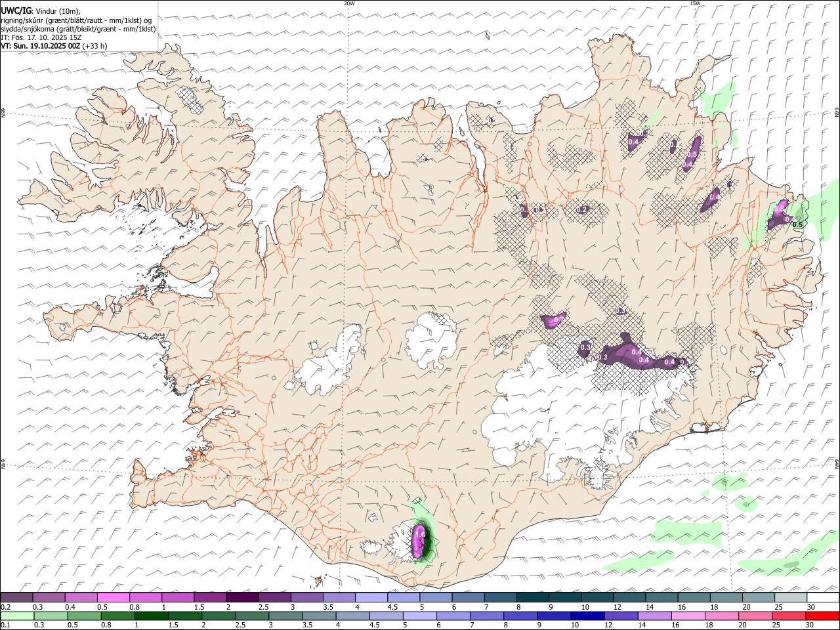The width and height of the screenshot is (840, 630).
Task: Click the 'VT: Sun. 19.10.2025 00Z (+33 h)' line
Action: (x=54, y=46)
